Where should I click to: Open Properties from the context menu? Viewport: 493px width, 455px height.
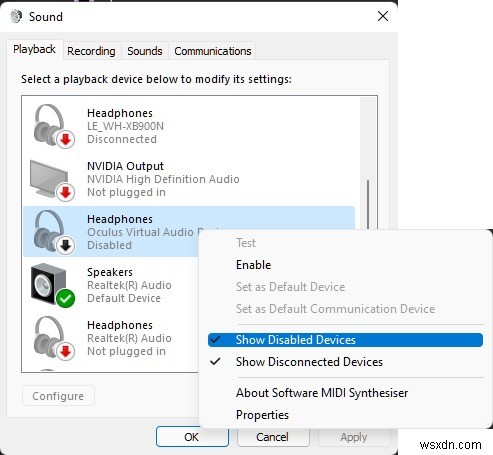(x=262, y=415)
